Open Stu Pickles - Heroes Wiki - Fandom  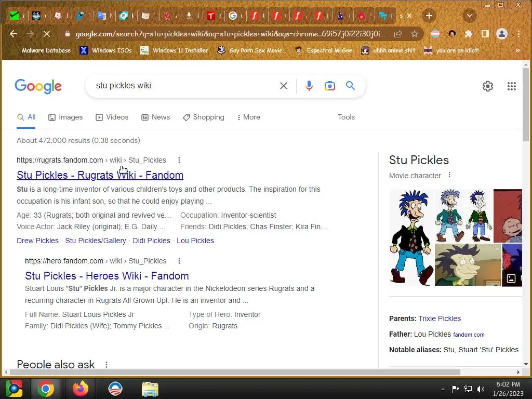point(107,276)
